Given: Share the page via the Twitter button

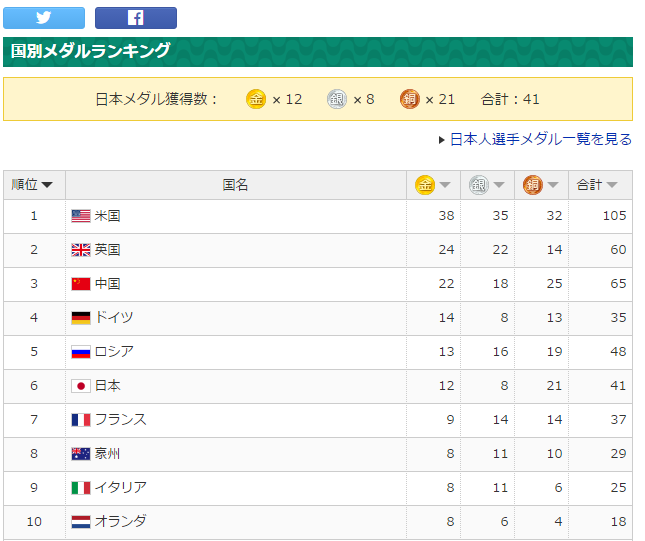Looking at the screenshot, I should coord(44,18).
